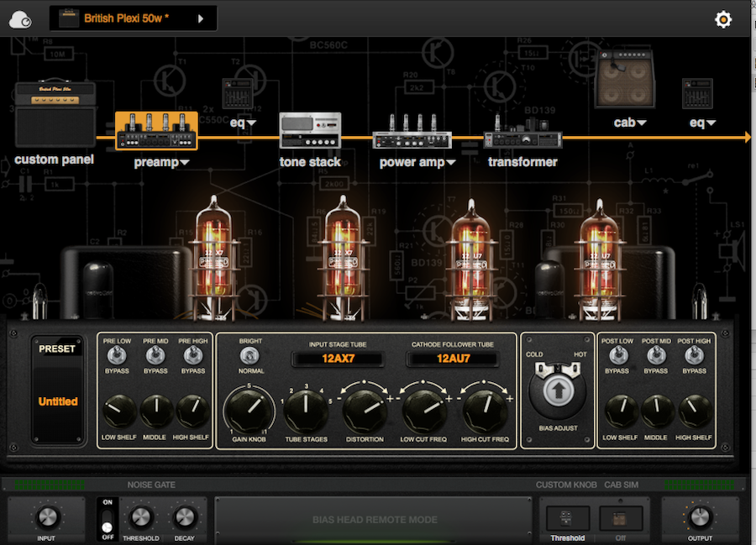Viewport: 756px width, 545px height.
Task: Click the Bias Adjust arrow knob
Action: [x=558, y=390]
